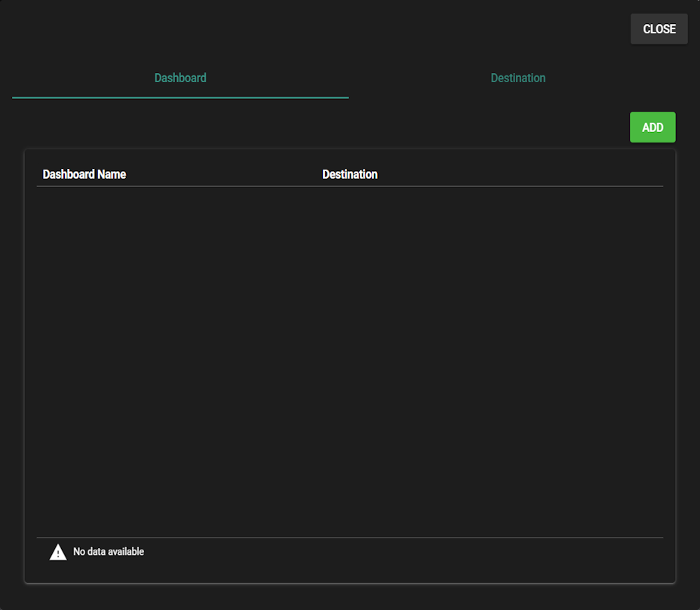700x610 pixels.
Task: Click the footer divider above the warning
Action: tap(350, 538)
